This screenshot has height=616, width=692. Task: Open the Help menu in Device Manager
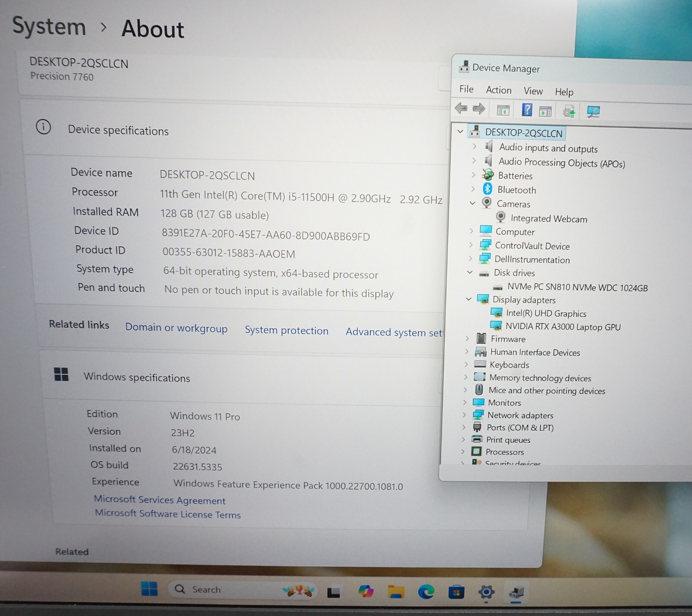564,92
